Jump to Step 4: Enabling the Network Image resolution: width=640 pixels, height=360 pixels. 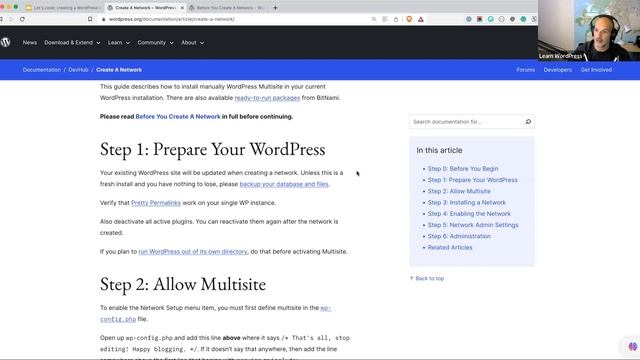coord(469,213)
